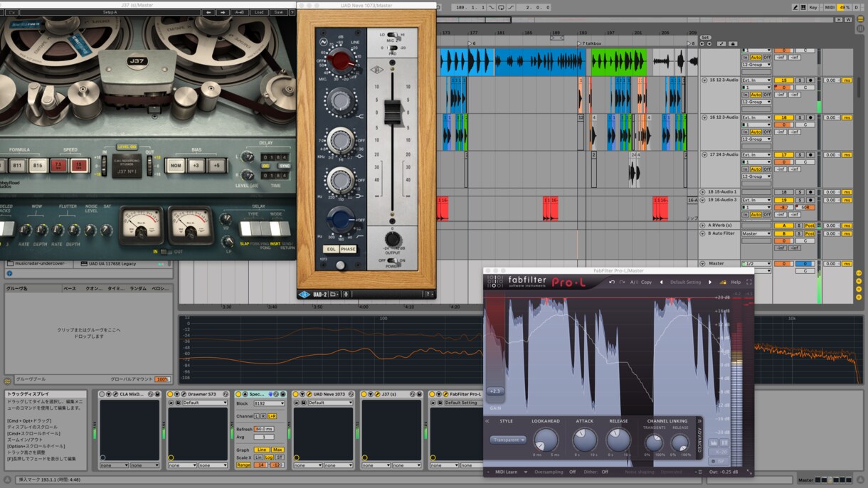Select L+R channel in Spectrum
This screenshot has width=868, height=488.
[x=272, y=416]
